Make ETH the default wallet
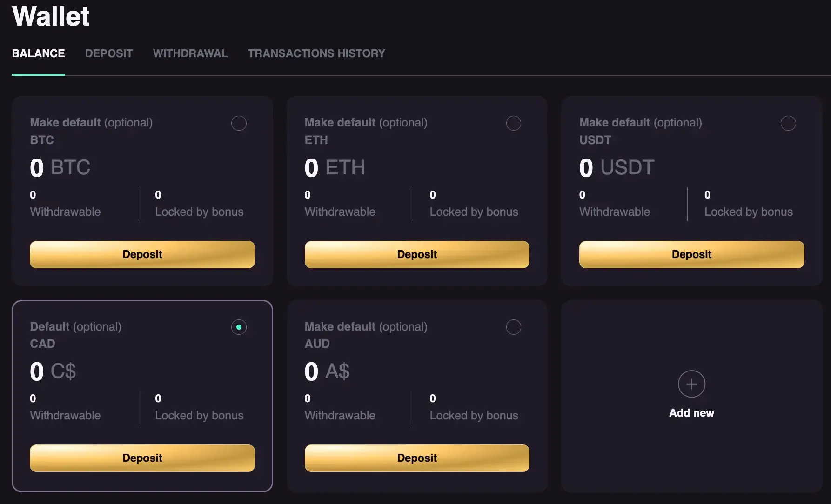This screenshot has height=504, width=831. click(x=513, y=123)
